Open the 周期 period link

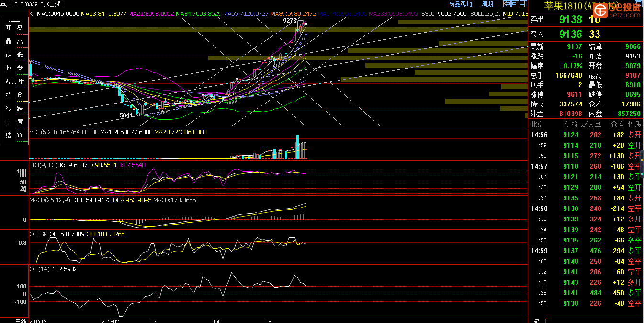(487, 4)
